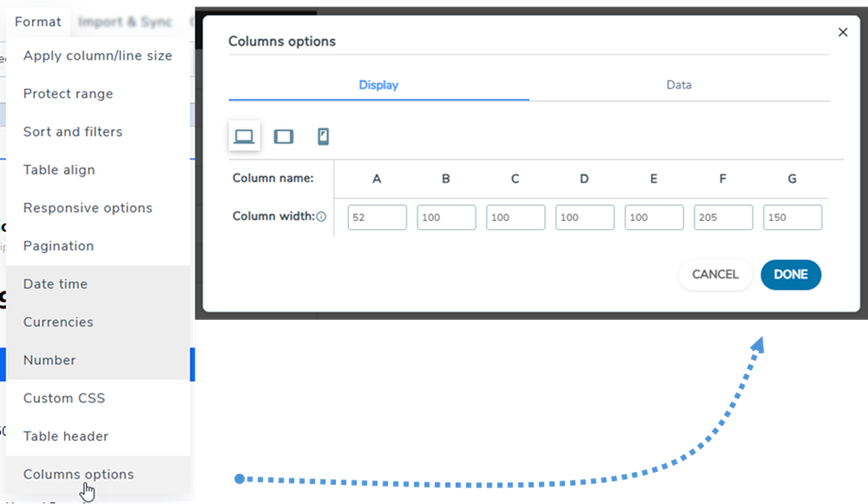Image resolution: width=868 pixels, height=504 pixels.
Task: Click column A width input field
Action: [x=376, y=217]
